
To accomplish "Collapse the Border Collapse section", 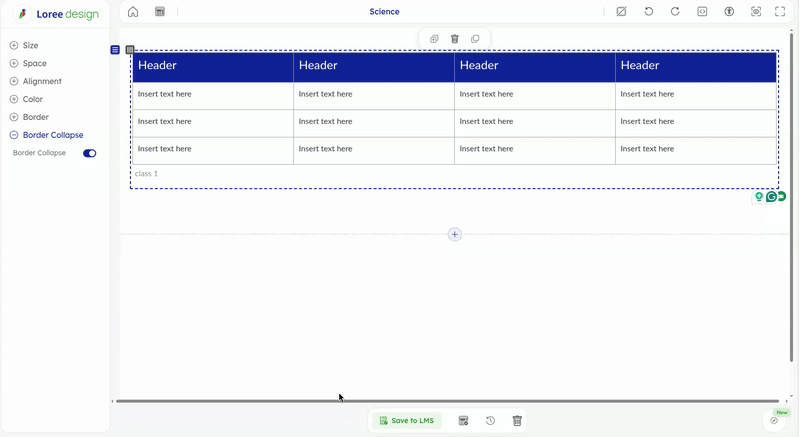I will pyautogui.click(x=52, y=135).
